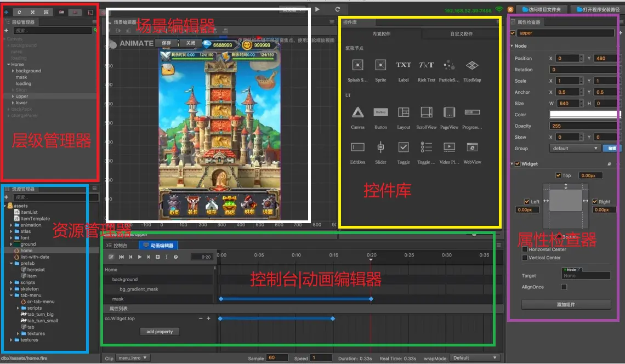Pick the ScrollView UI control
This screenshot has width=625, height=364.
[x=427, y=112]
